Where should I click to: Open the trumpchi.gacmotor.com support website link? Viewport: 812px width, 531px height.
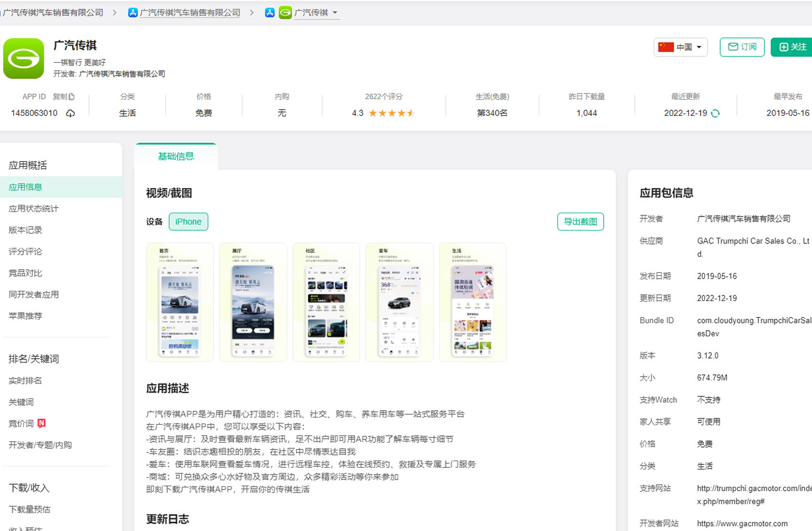(754, 495)
